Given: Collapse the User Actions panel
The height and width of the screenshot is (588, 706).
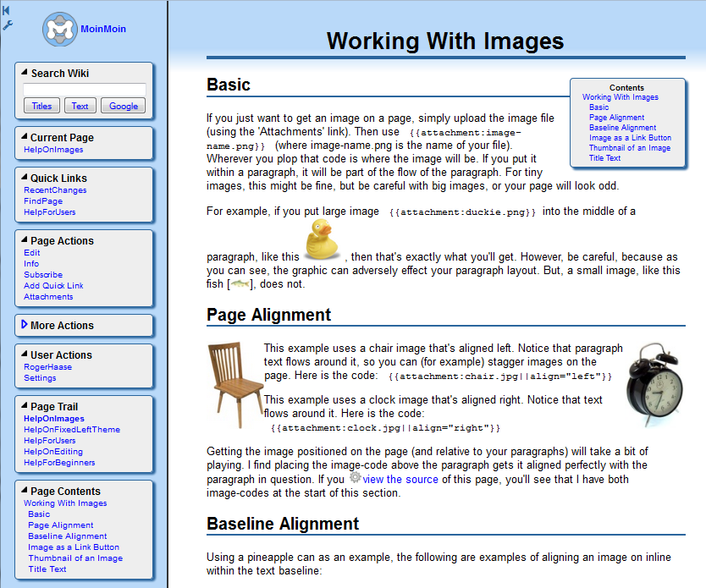Looking at the screenshot, I should tap(24, 354).
